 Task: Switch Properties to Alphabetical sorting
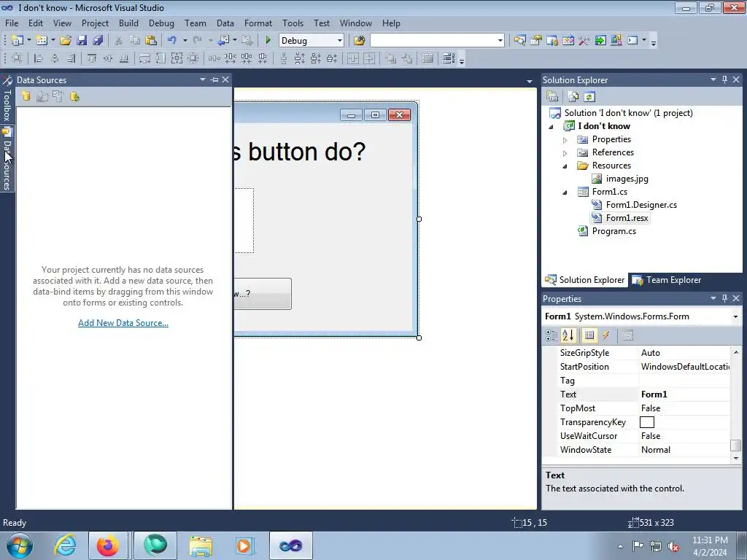click(x=568, y=335)
